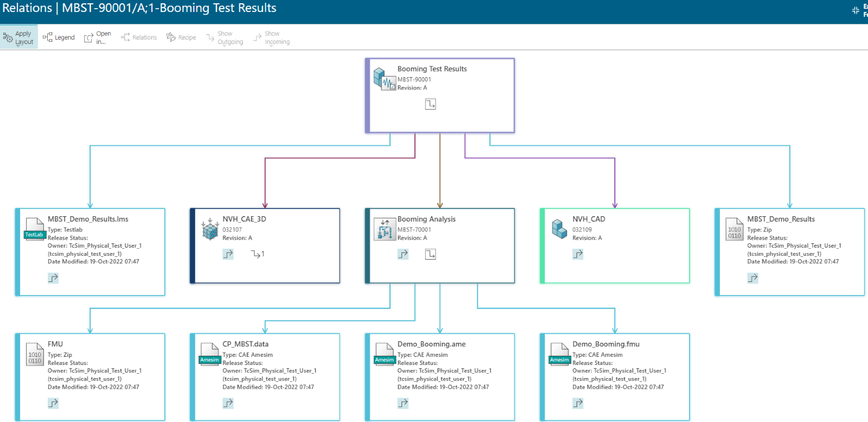This screenshot has width=868, height=422.
Task: Show incoming relations on MBST_Demo_Results.lms card
Action: point(53,278)
